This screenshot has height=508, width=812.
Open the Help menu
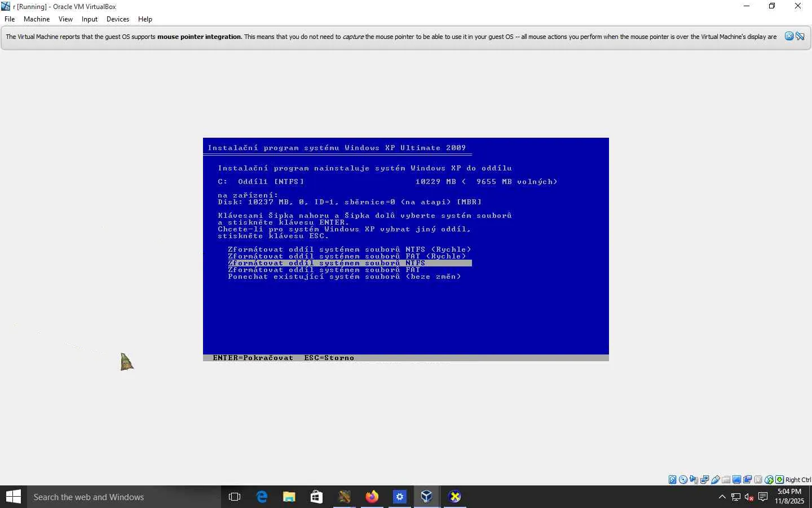click(145, 19)
